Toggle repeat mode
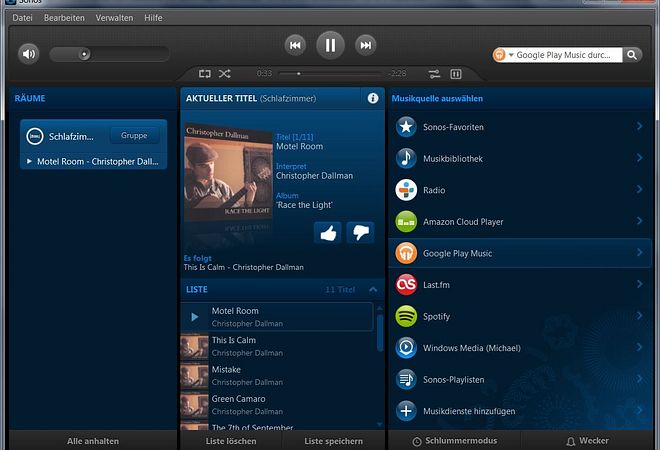660x450 pixels. (x=205, y=74)
